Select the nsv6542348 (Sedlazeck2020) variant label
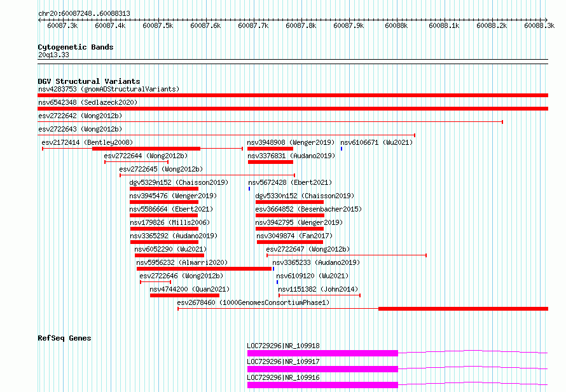 pos(88,102)
